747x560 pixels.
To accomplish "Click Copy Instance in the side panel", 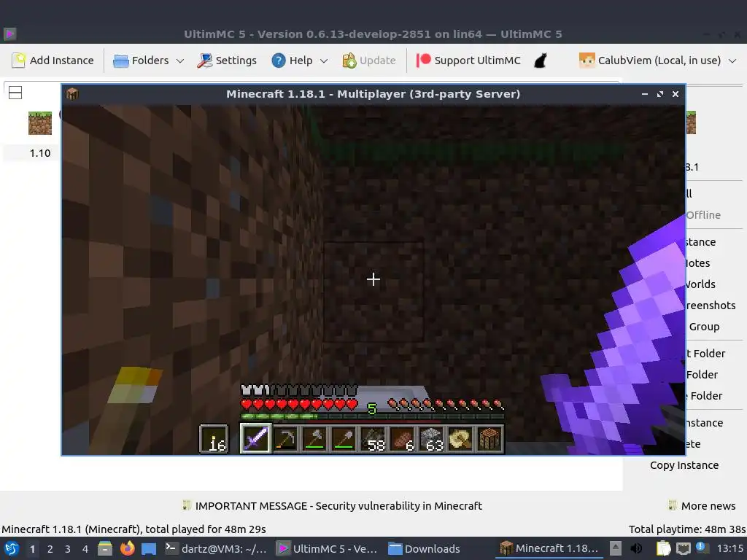I will (684, 465).
